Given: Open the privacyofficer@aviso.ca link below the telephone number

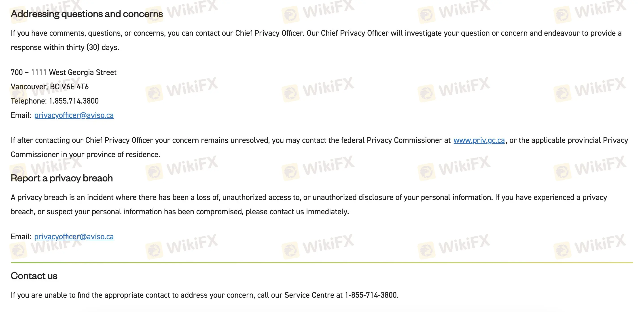Looking at the screenshot, I should pos(74,115).
